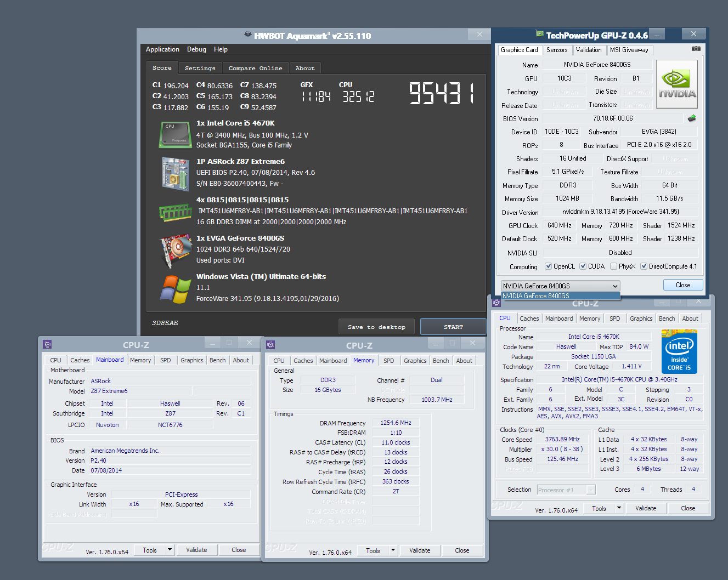Image resolution: width=728 pixels, height=580 pixels.
Task: Click the NVIDIA logo in GPU-Z
Action: pos(677,84)
